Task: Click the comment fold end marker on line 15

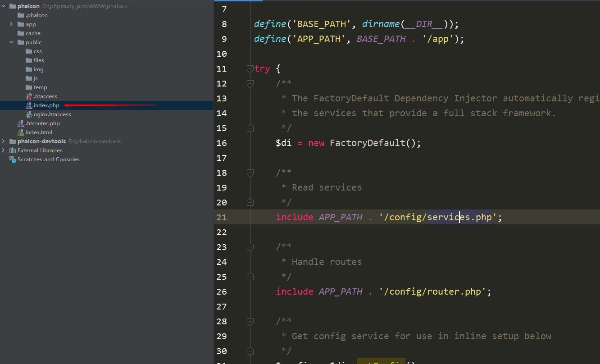Action: coord(250,128)
